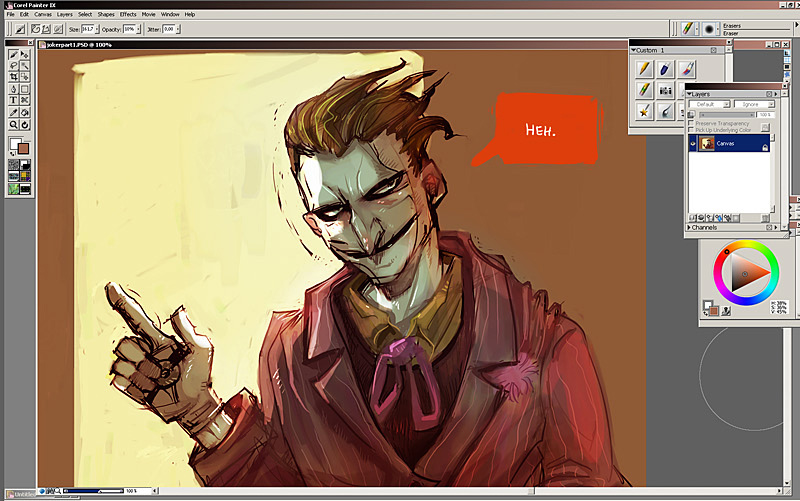
Task: Open the Canvas menu
Action: pos(43,14)
